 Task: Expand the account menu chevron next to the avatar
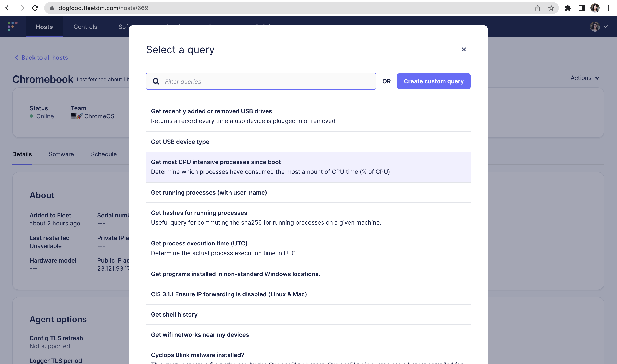pos(606,27)
